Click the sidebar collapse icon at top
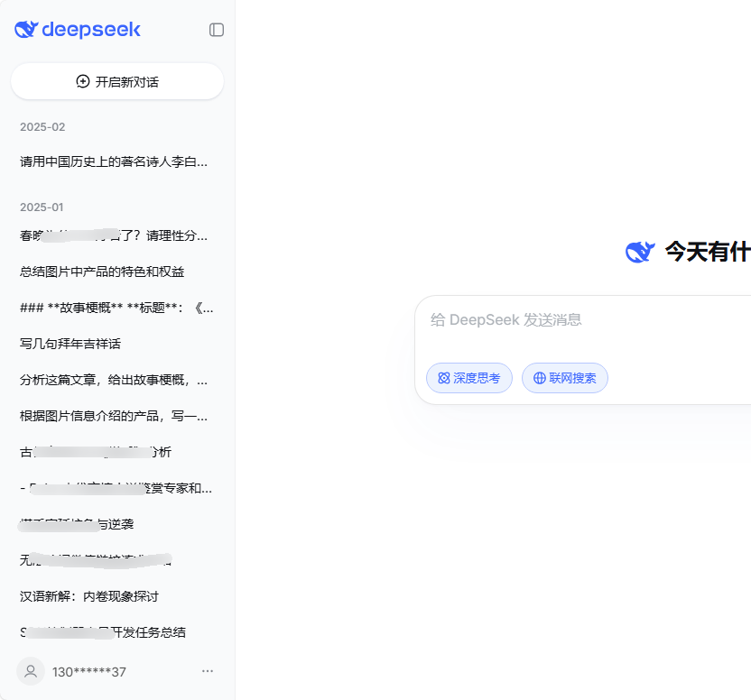751x700 pixels. point(216,30)
